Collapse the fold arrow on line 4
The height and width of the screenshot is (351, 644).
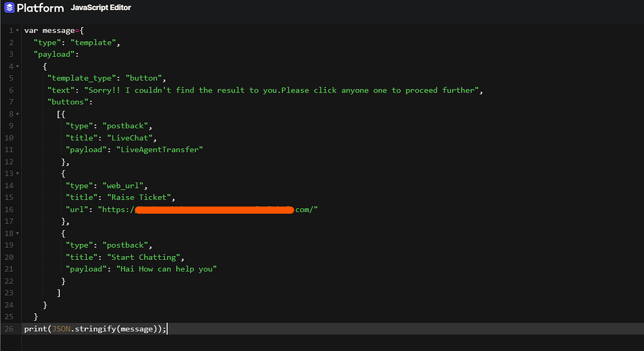[17, 66]
